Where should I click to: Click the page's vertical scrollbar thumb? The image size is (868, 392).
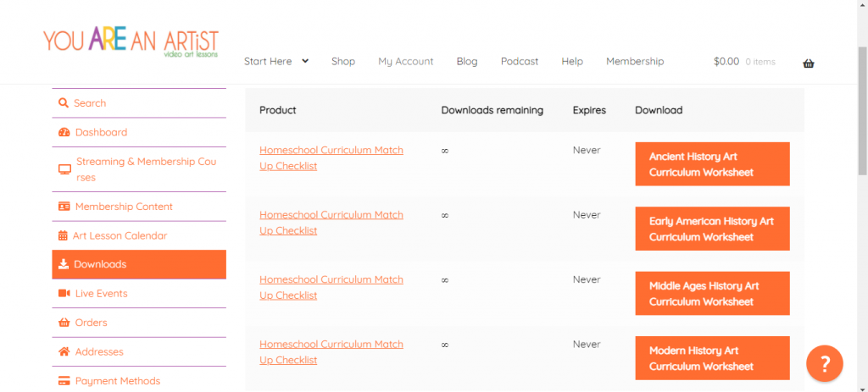coord(862,111)
